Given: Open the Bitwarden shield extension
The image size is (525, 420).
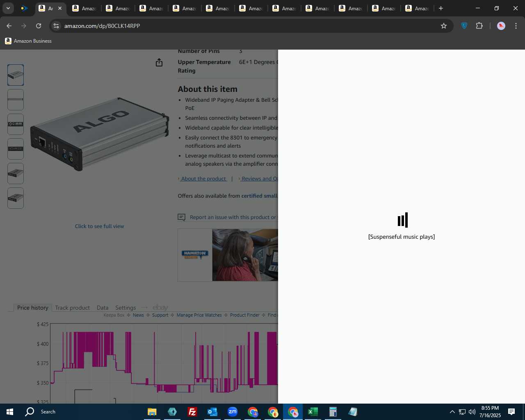Looking at the screenshot, I should (464, 26).
